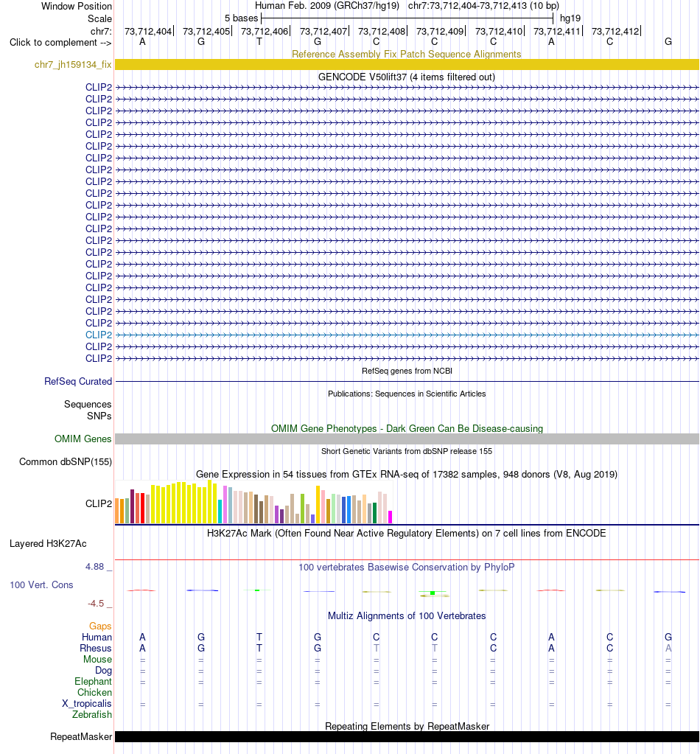700x754 pixels.
Task: Click base T in the complement sequence row
Action: click(x=259, y=42)
